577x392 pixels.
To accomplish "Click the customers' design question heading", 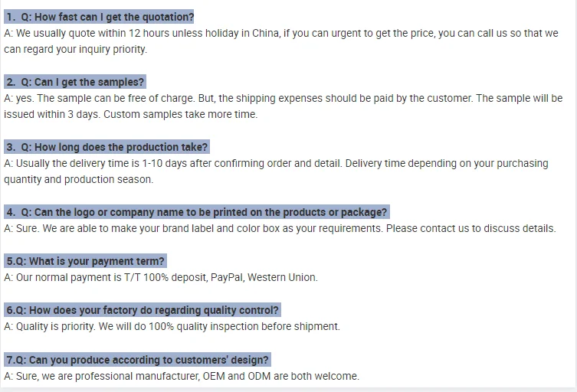I will [x=137, y=360].
